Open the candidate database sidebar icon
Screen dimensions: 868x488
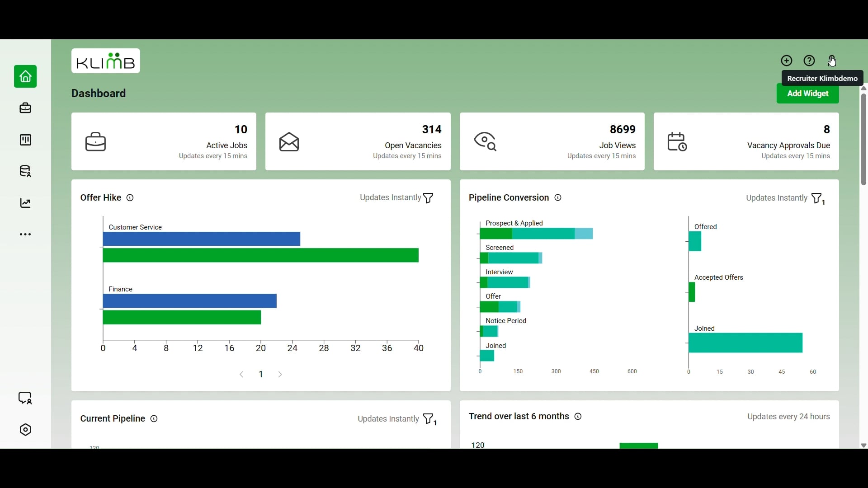[25, 172]
